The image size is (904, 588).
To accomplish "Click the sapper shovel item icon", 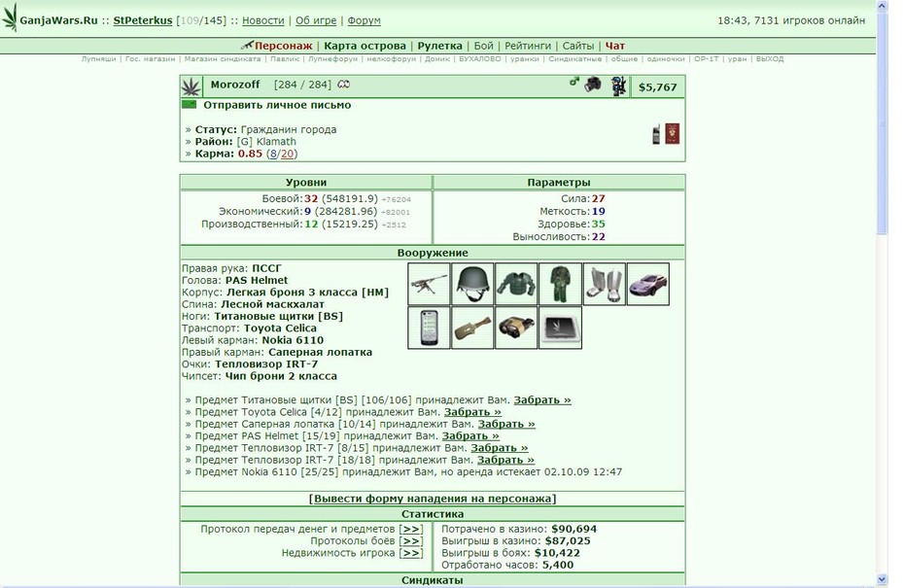I will (x=472, y=328).
